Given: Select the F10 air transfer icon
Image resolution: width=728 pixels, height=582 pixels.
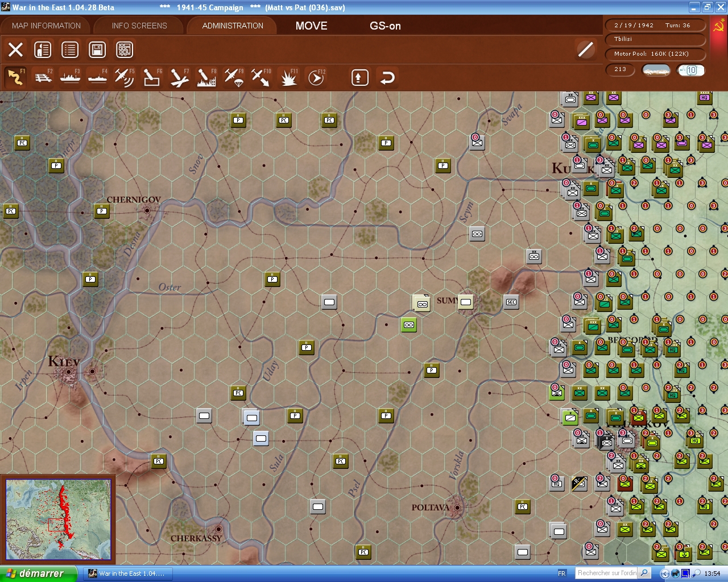Looking at the screenshot, I should pyautogui.click(x=261, y=77).
